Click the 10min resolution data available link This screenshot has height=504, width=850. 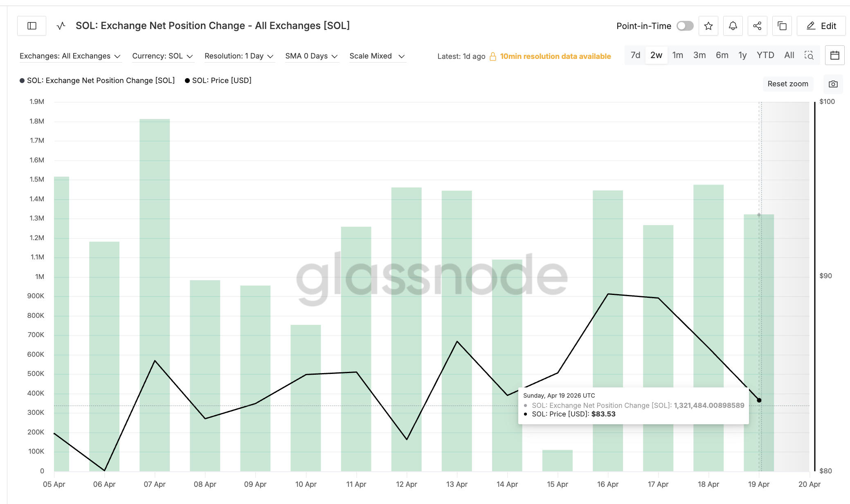(x=555, y=56)
